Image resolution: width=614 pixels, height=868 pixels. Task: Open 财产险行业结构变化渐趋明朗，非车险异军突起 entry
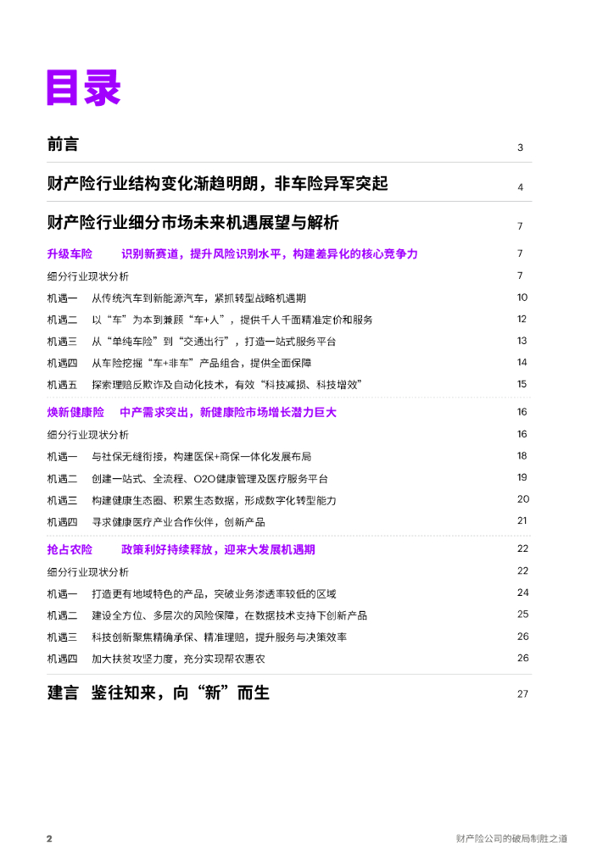(x=218, y=183)
